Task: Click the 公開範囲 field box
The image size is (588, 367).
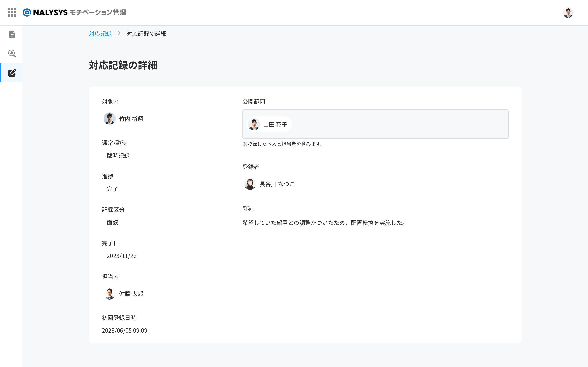Action: click(x=375, y=124)
